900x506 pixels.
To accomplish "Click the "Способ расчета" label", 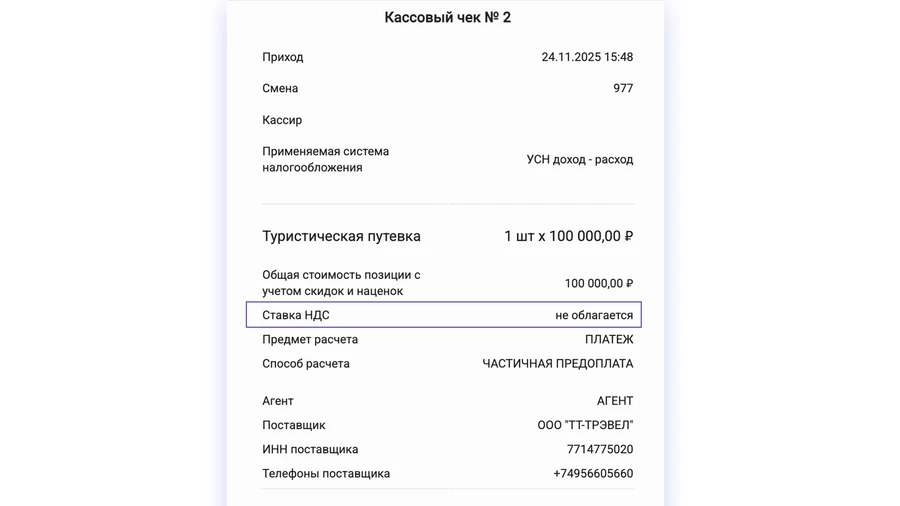I will click(306, 364).
